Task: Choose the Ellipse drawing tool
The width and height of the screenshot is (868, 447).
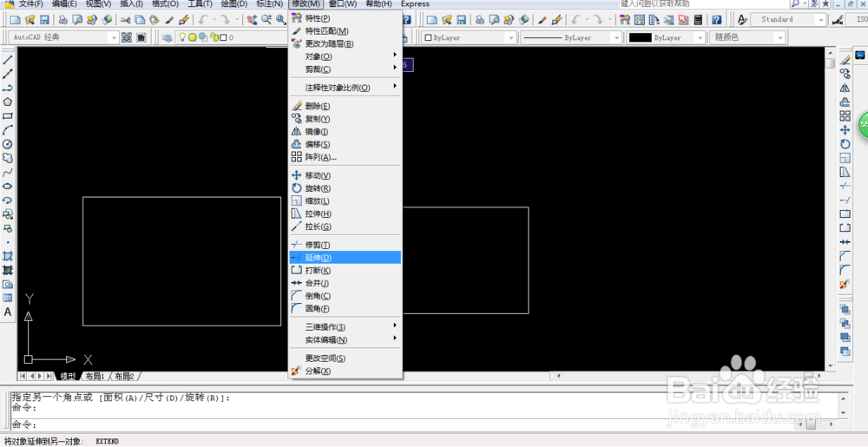Action: click(x=8, y=187)
